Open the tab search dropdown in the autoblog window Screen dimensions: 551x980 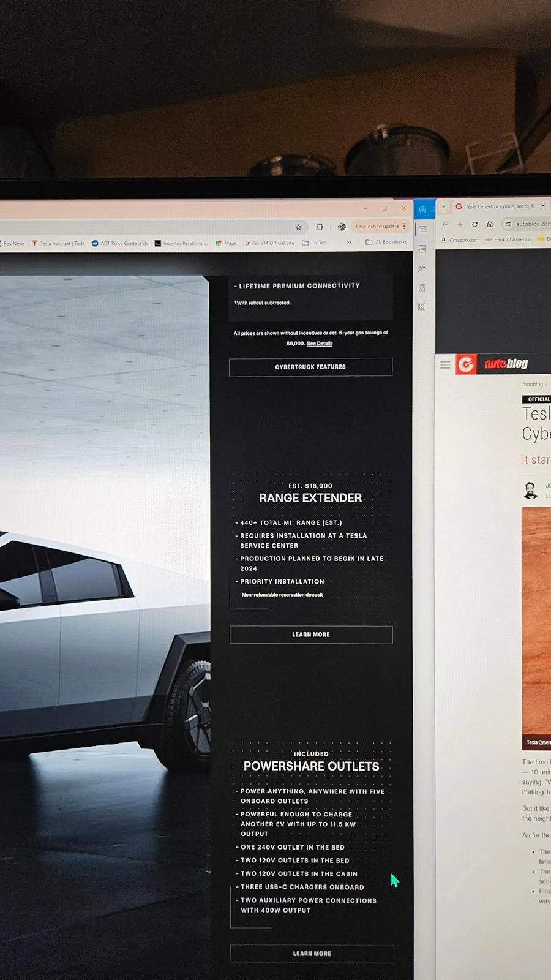pyautogui.click(x=444, y=207)
